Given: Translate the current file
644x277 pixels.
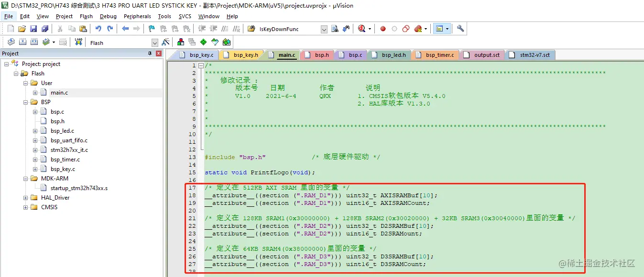Looking at the screenshot, I should coord(11,43).
